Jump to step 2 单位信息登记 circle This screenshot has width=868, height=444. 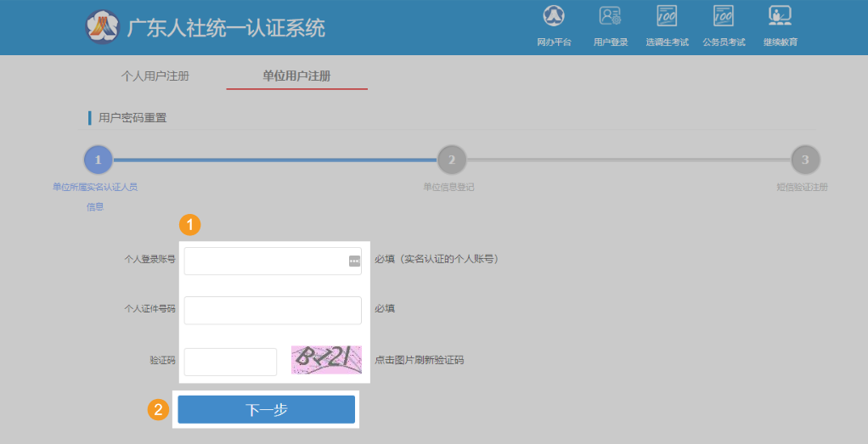coord(452,160)
